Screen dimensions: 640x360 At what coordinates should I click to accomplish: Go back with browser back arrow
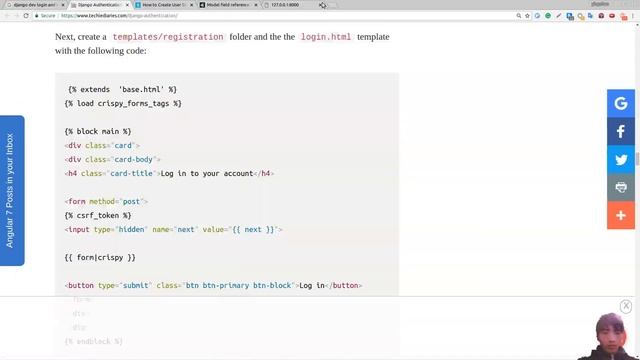click(7, 16)
